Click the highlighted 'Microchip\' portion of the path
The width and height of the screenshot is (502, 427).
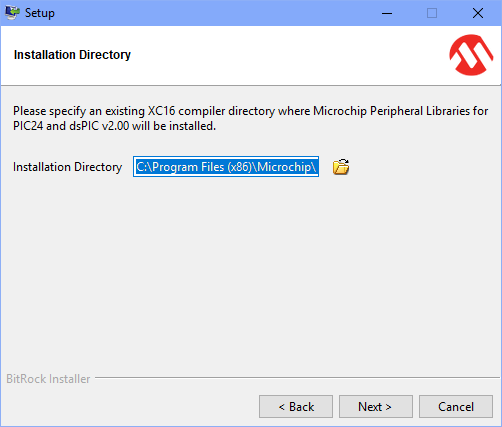pos(287,167)
